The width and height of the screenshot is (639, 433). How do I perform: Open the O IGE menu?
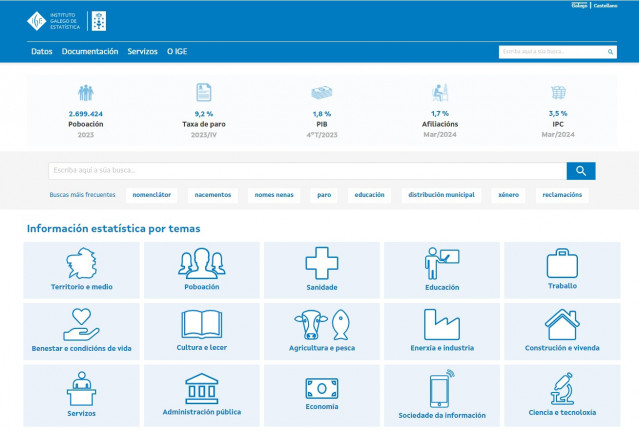point(177,52)
